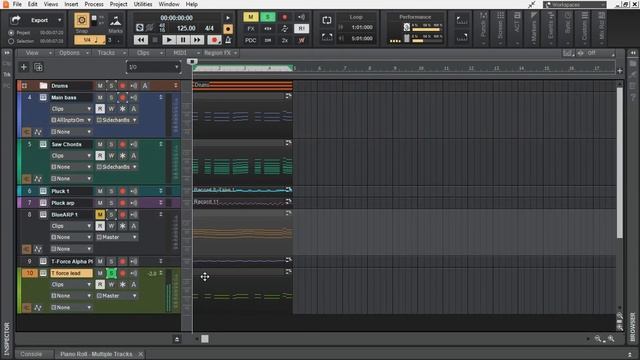Click the PDC override button
The width and height of the screenshot is (640, 360).
[251, 40]
